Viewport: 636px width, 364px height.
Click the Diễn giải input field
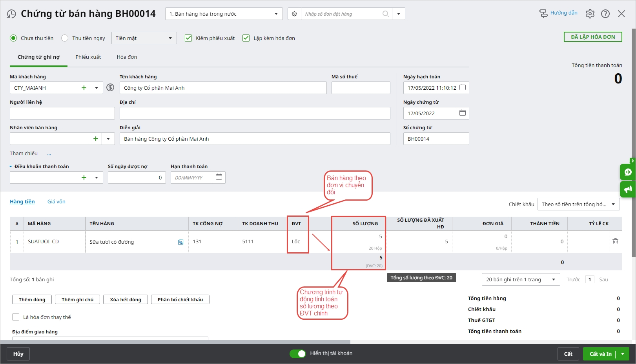pos(255,139)
